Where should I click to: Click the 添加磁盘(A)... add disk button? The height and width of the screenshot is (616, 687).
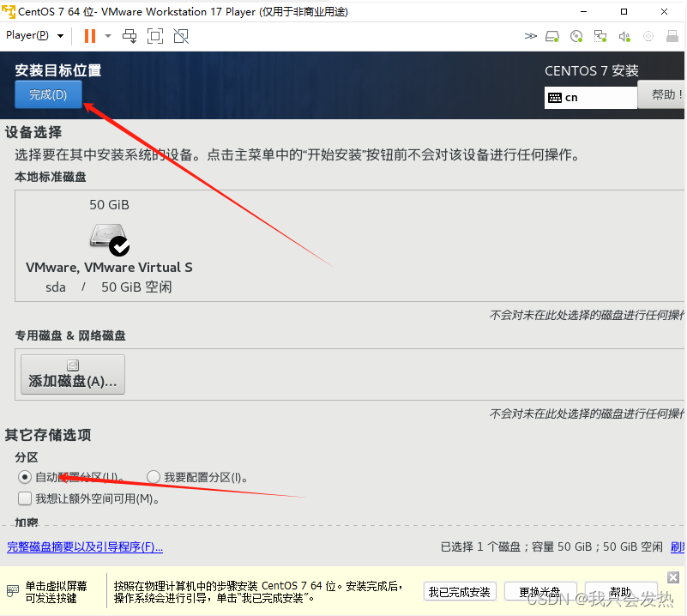coord(73,375)
